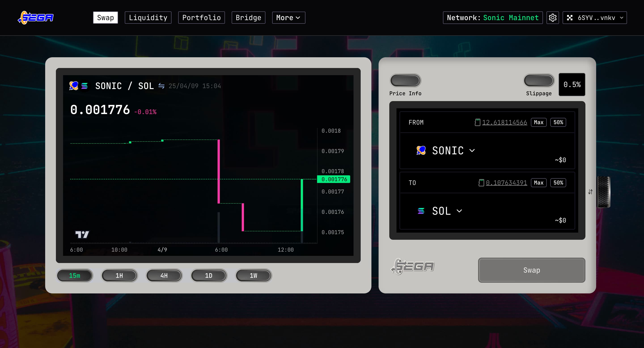Open the More dropdown menu
Screen dimensions: 644x348
(x=288, y=18)
